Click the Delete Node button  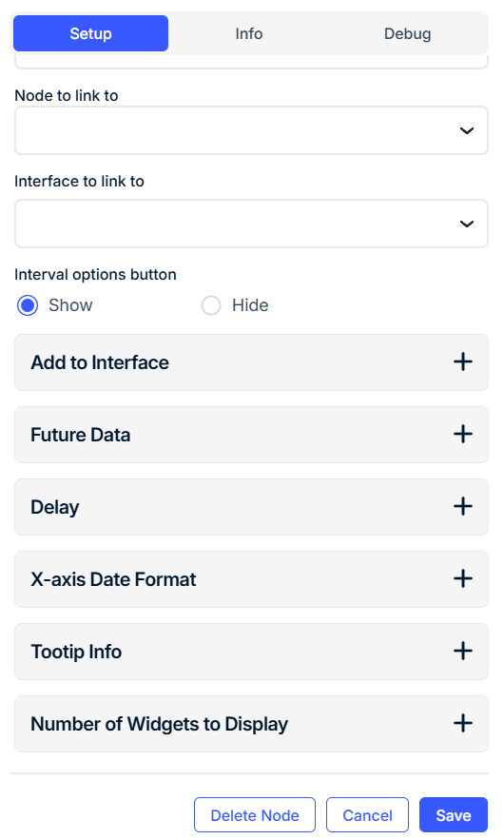click(255, 815)
